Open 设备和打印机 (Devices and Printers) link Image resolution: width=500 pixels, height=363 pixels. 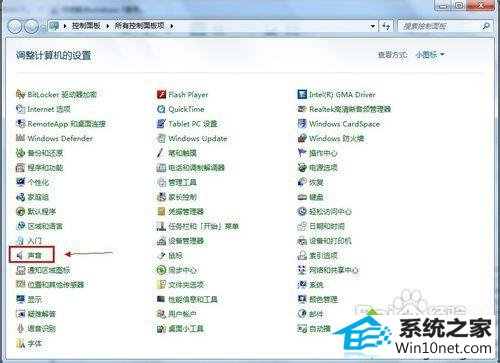[330, 241]
